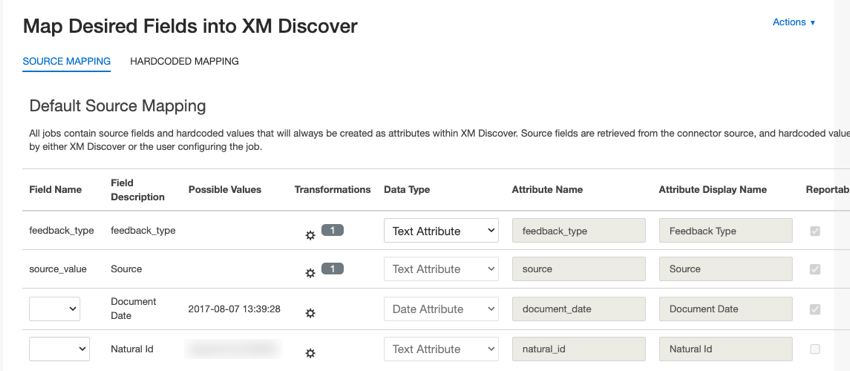Open Field Name dropdown for Document Date
The image size is (850, 371).
55,309
